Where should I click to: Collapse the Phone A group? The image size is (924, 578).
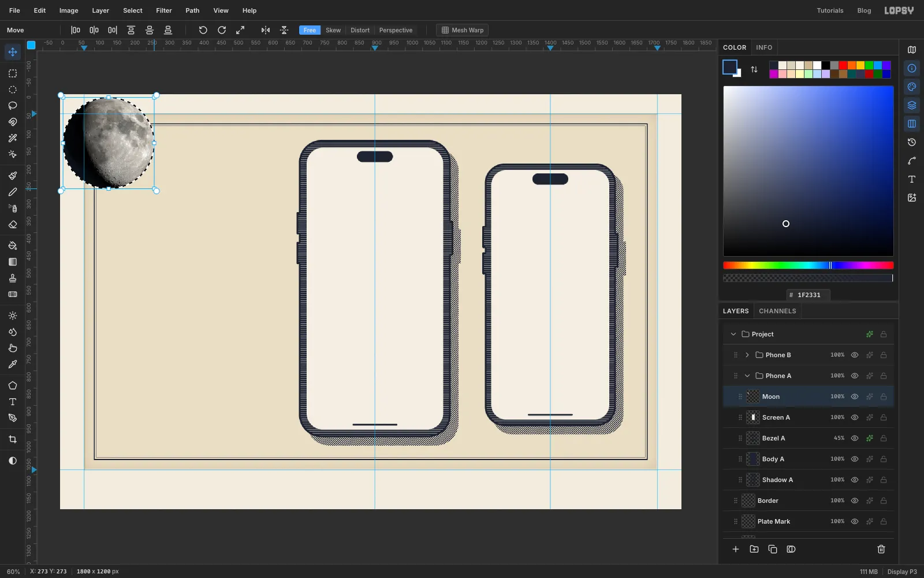[x=747, y=376]
